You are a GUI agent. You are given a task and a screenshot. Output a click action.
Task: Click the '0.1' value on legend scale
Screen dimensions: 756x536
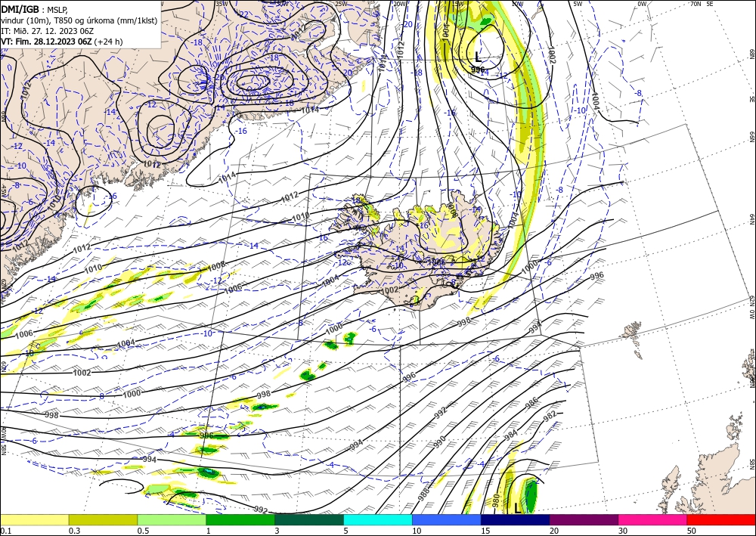[x=5, y=531]
